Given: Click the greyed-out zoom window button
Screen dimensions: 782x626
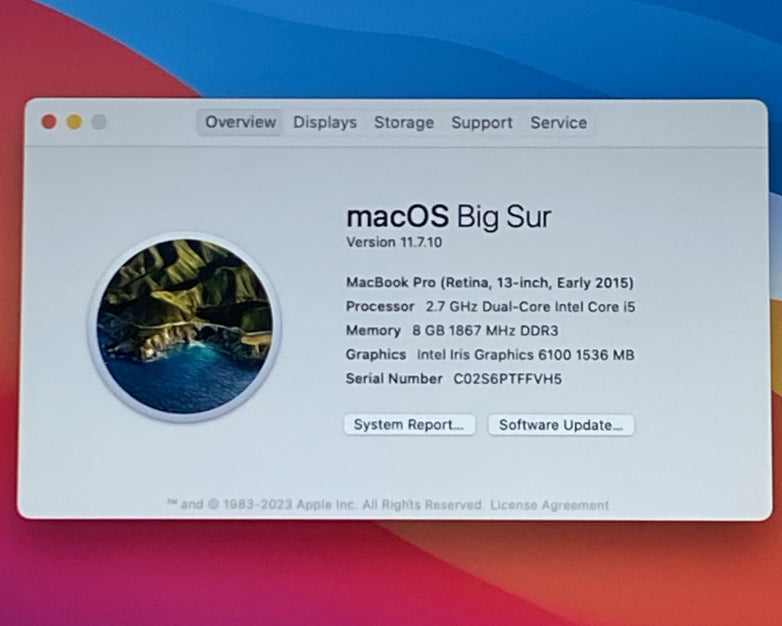Looking at the screenshot, I should pyautogui.click(x=99, y=122).
